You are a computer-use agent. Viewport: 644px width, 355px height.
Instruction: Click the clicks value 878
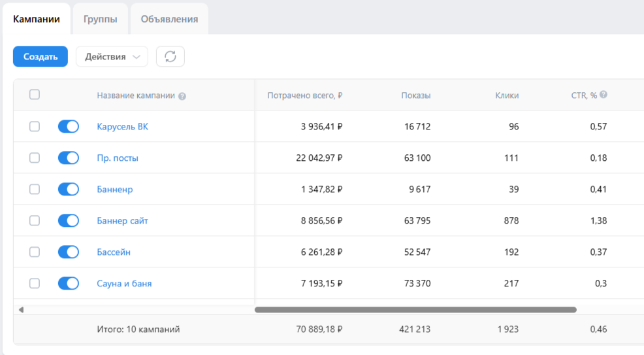click(511, 220)
